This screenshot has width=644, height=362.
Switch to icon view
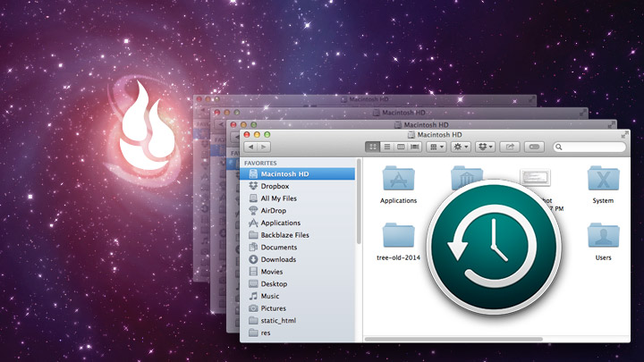pos(372,147)
